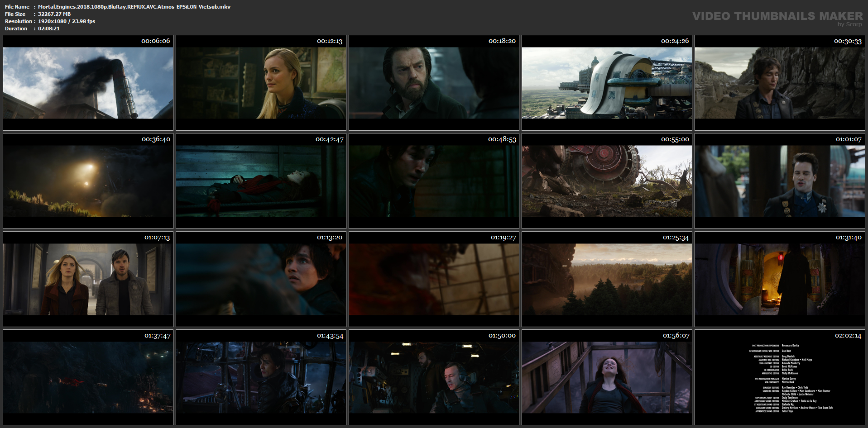Select the thumbnail at 01:01:07
The width and height of the screenshot is (868, 428).
780,181
